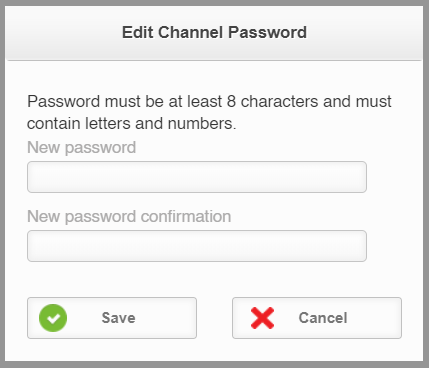Click the gray backdrop outside the dialog
The height and width of the screenshot is (368, 429).
[2, 183]
